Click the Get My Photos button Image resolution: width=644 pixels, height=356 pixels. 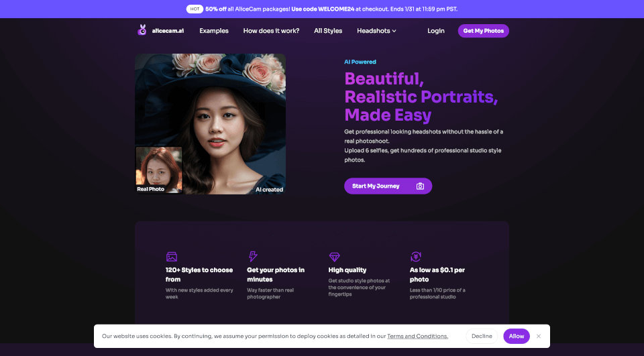tap(484, 31)
